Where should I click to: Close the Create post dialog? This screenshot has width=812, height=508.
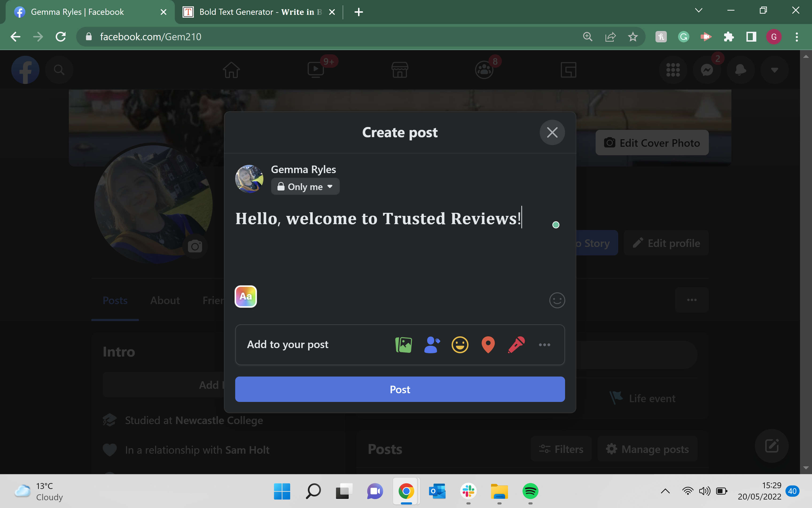552,132
